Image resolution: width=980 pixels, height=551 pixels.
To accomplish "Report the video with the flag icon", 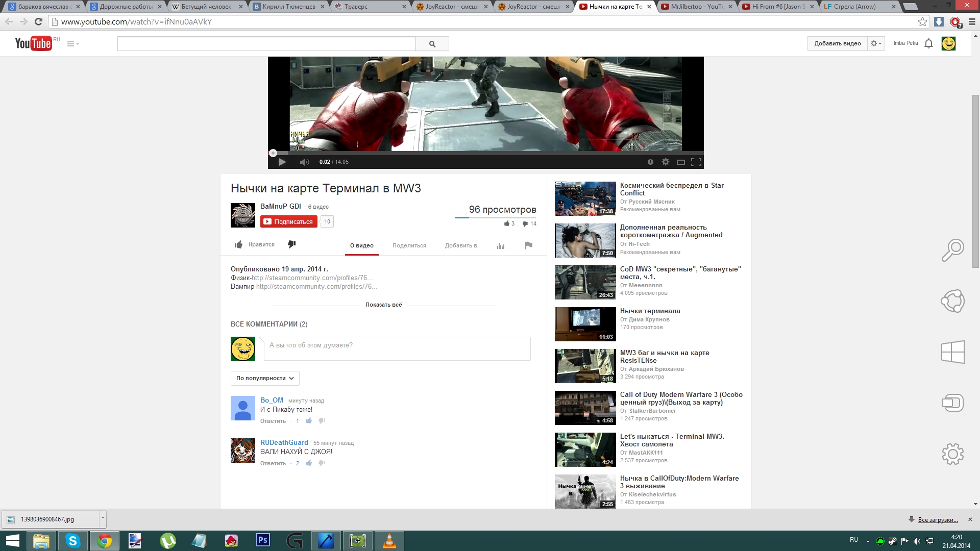I will pyautogui.click(x=529, y=245).
